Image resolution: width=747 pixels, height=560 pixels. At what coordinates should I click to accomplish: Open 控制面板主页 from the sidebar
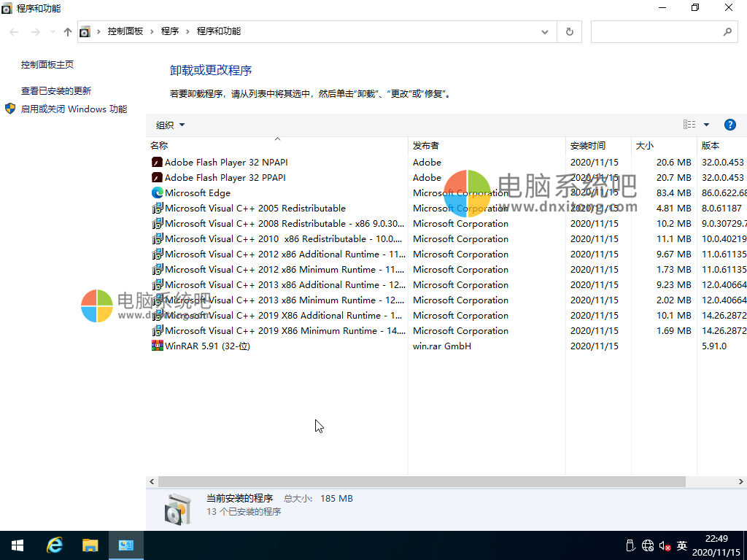pyautogui.click(x=48, y=64)
